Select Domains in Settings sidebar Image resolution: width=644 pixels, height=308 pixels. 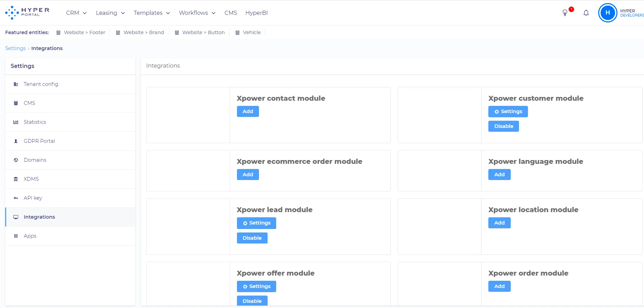(x=70, y=160)
